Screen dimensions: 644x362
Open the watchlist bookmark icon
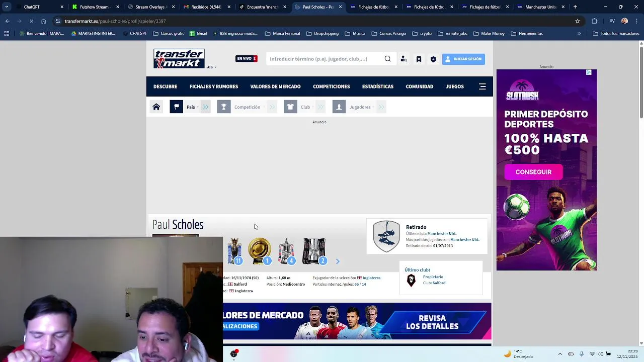[x=419, y=59]
